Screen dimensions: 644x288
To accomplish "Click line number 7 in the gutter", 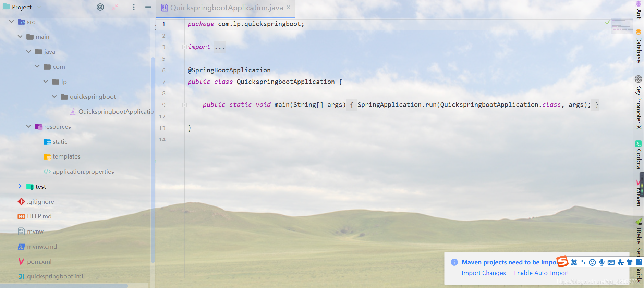I will pyautogui.click(x=163, y=82).
